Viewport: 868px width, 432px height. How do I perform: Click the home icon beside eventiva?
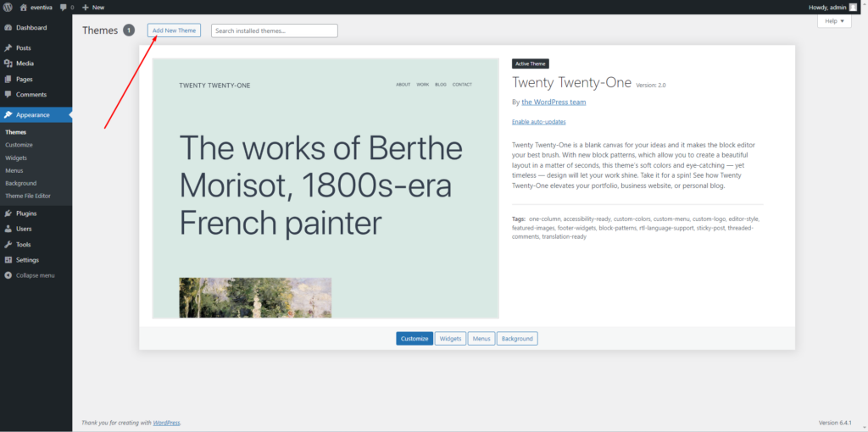pos(23,7)
